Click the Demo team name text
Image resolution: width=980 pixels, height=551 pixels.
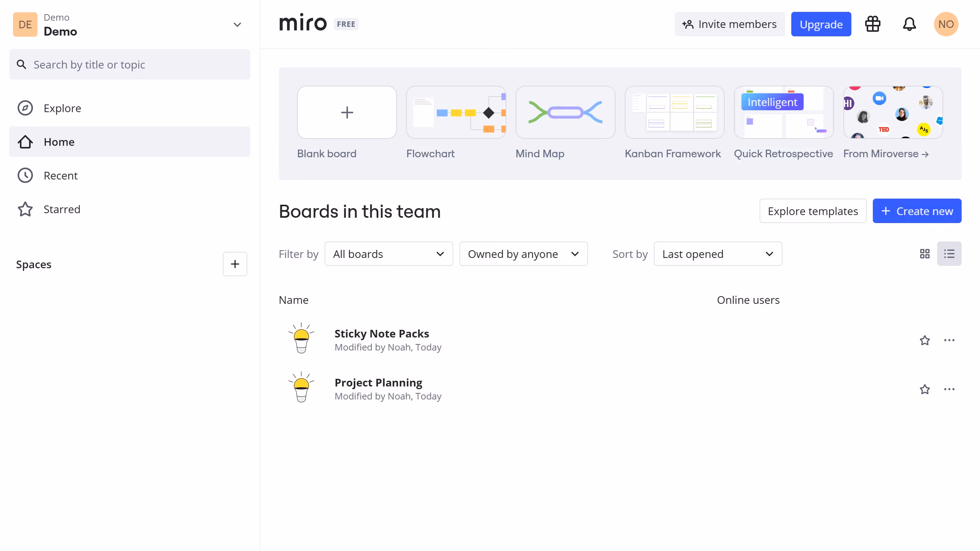60,31
